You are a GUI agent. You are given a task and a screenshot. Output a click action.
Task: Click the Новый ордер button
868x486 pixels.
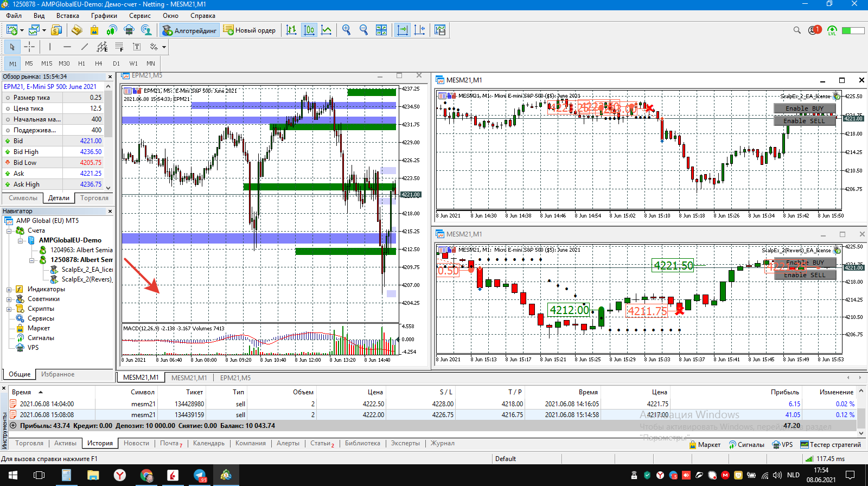[250, 30]
